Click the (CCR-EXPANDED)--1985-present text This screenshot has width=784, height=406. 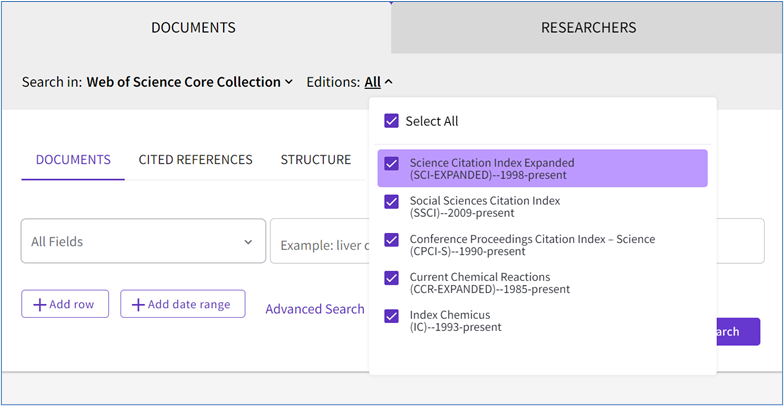(x=490, y=290)
